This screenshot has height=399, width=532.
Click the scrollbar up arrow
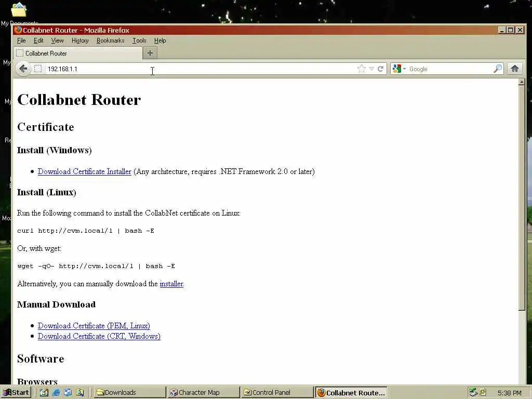522,82
